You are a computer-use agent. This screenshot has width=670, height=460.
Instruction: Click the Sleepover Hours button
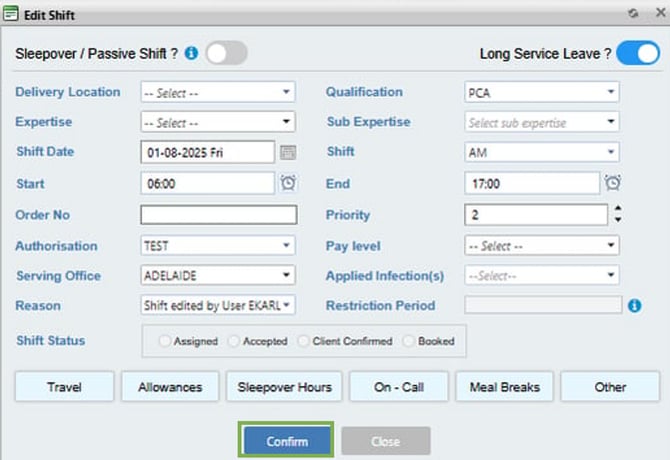click(285, 387)
